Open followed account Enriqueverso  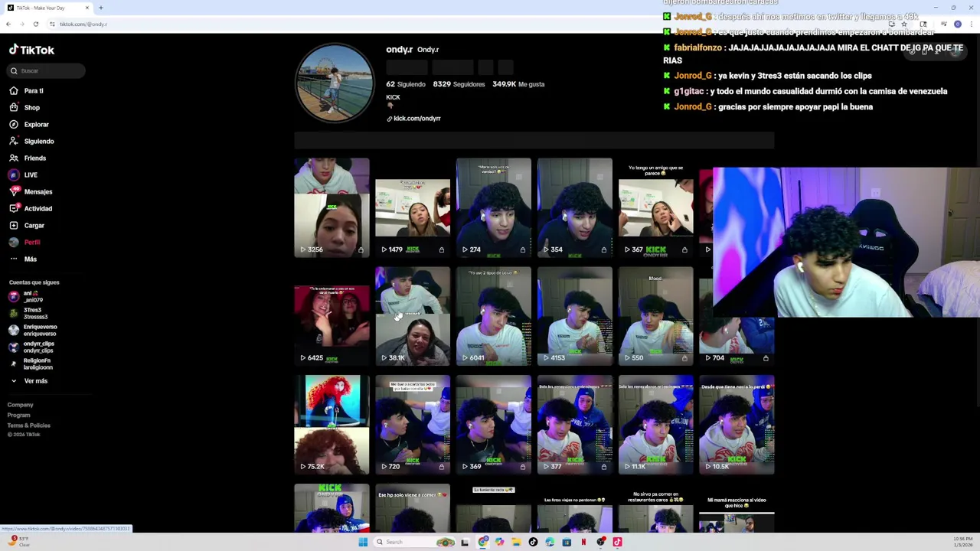point(33,330)
